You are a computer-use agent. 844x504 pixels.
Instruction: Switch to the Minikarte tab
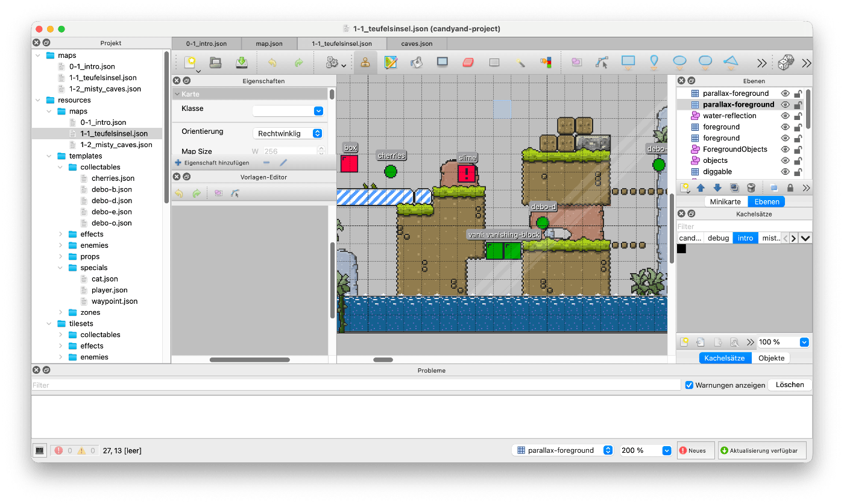click(725, 201)
